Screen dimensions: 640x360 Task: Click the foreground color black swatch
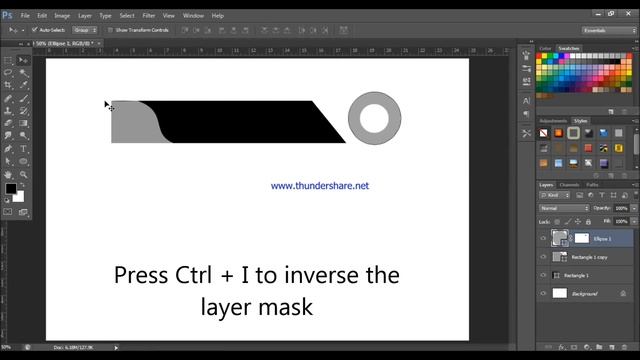coord(11,189)
